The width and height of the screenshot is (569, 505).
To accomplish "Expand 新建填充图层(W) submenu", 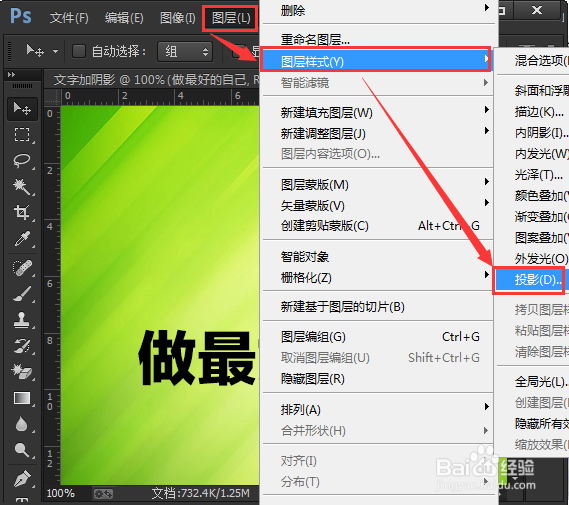I will click(377, 112).
